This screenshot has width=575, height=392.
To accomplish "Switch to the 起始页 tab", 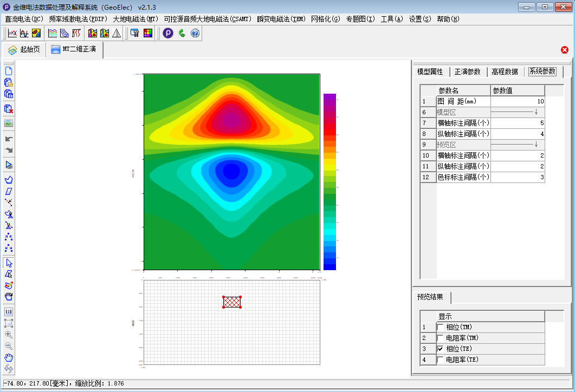I will pyautogui.click(x=24, y=49).
